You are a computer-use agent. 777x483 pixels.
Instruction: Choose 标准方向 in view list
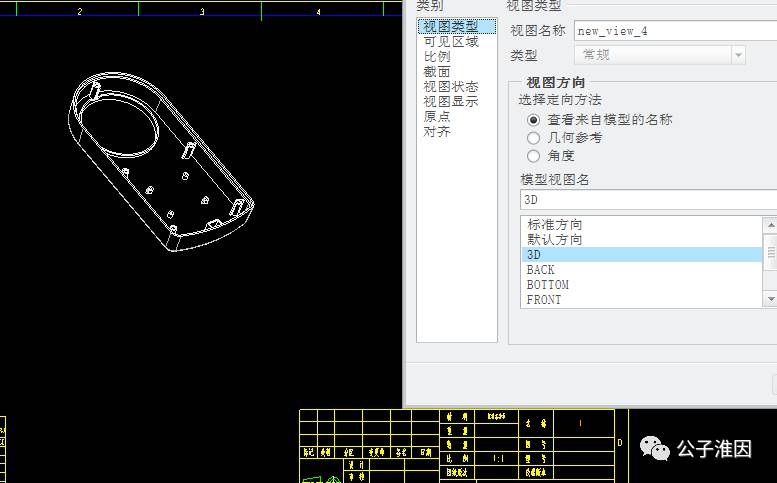click(x=642, y=224)
